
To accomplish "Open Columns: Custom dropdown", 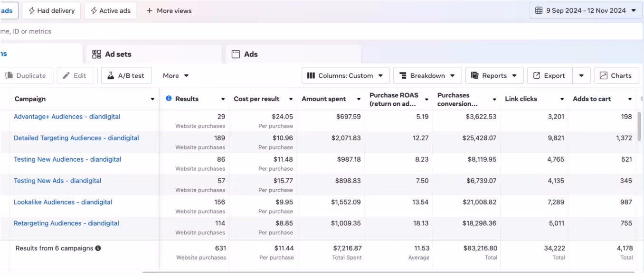I will tap(346, 75).
